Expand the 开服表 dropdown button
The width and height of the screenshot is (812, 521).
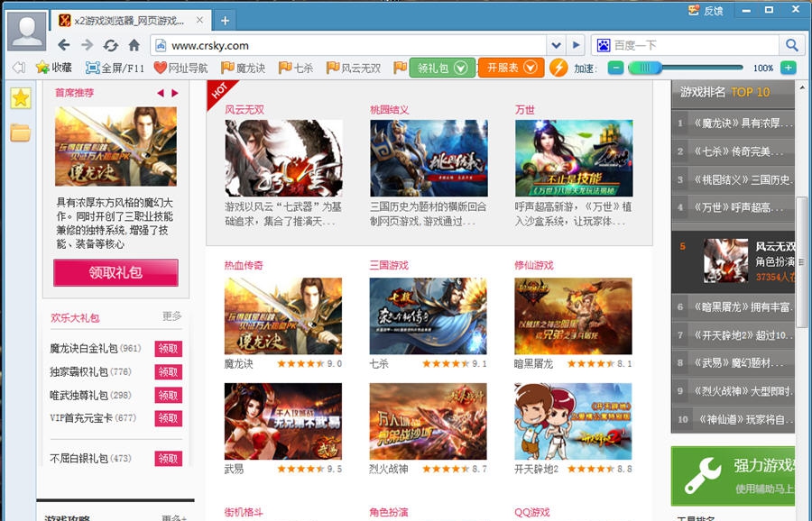(x=512, y=68)
